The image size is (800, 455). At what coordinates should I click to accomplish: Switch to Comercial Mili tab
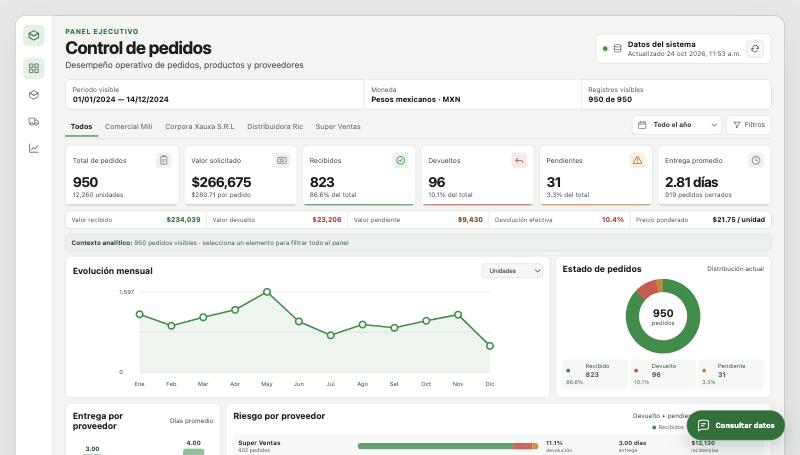[x=129, y=127]
